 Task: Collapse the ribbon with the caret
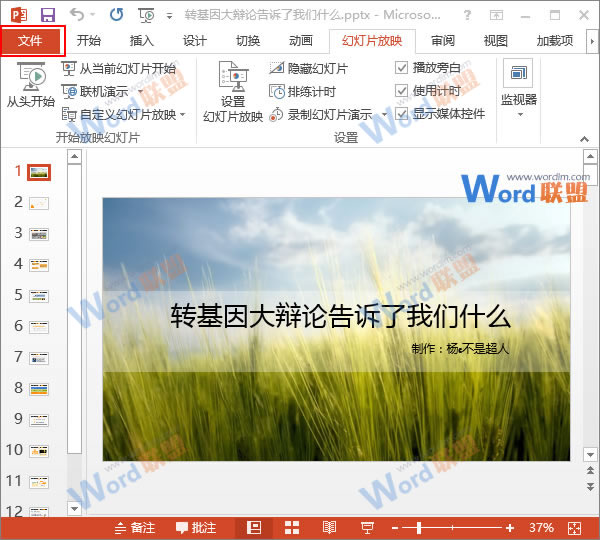click(584, 139)
